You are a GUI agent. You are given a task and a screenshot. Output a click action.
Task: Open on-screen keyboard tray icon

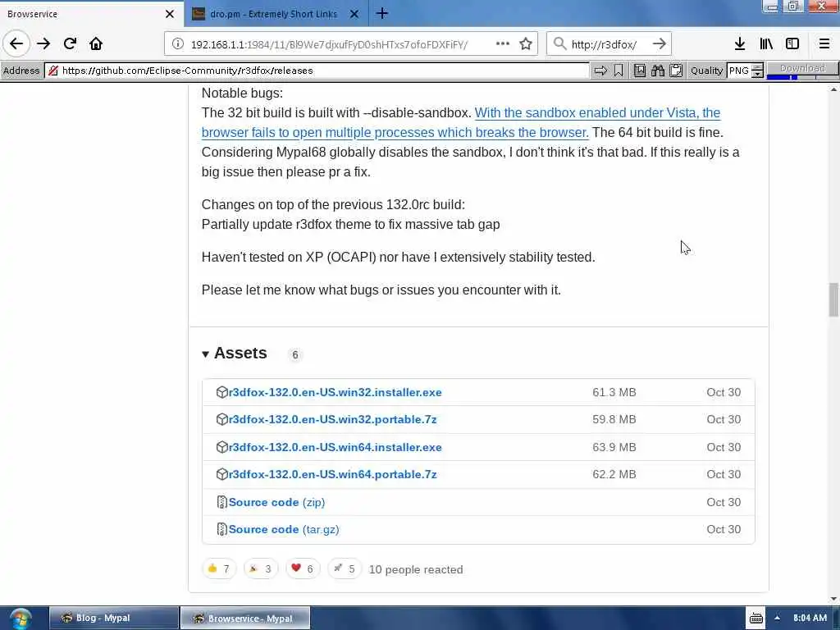pos(756,619)
